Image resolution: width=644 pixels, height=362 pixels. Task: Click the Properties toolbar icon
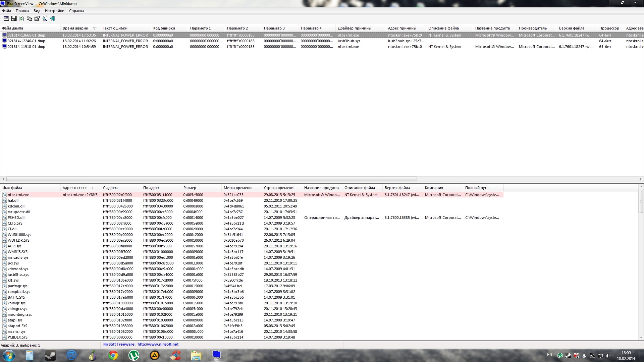tap(37, 19)
